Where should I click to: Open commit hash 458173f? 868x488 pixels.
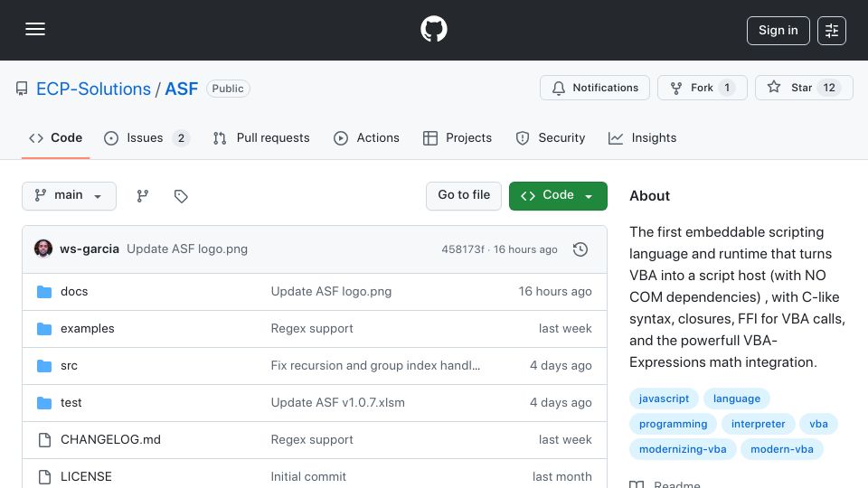[x=463, y=249]
